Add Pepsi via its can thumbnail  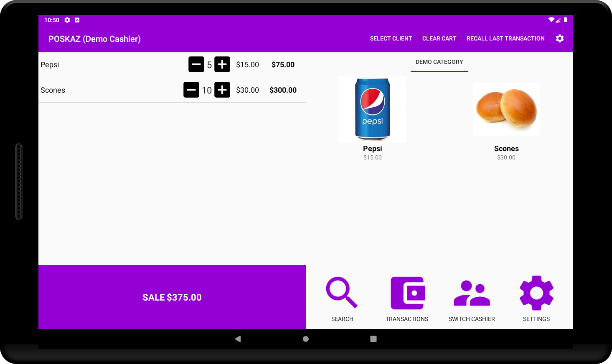[x=373, y=109]
